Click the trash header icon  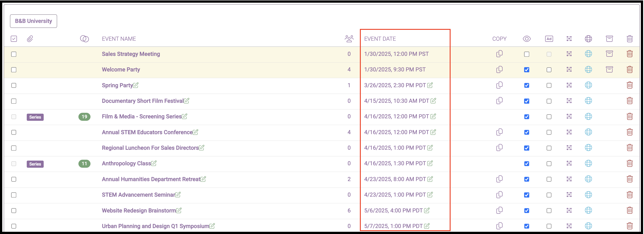tap(630, 39)
